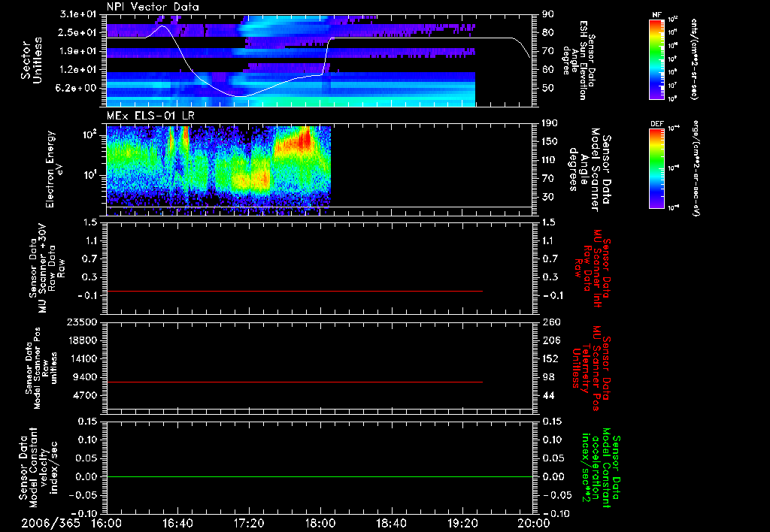Select the 'Model Scanner Angle degrees' axis title

[x=590, y=170]
